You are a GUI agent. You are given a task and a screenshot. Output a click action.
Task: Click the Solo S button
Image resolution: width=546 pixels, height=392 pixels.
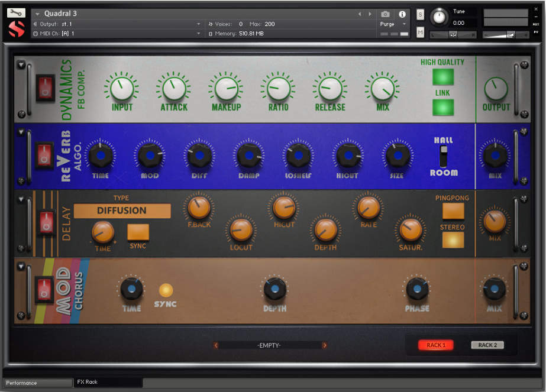pos(420,15)
